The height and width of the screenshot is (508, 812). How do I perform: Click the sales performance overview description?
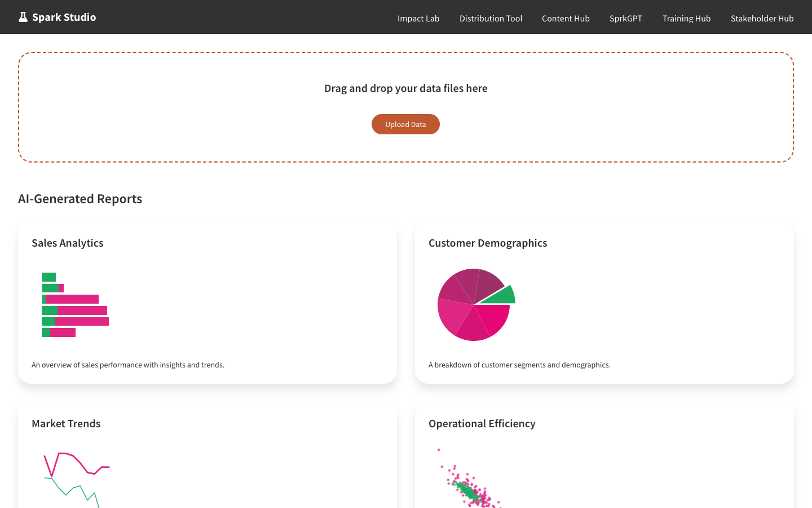(128, 365)
